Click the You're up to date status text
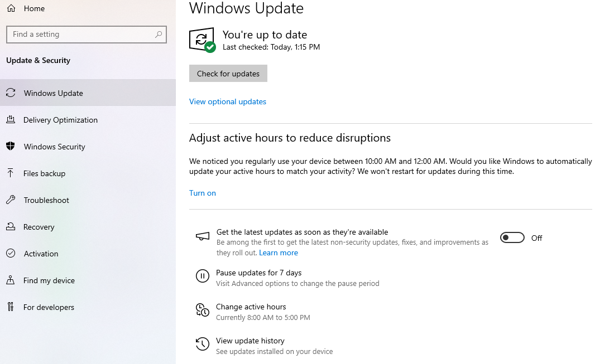 click(265, 35)
